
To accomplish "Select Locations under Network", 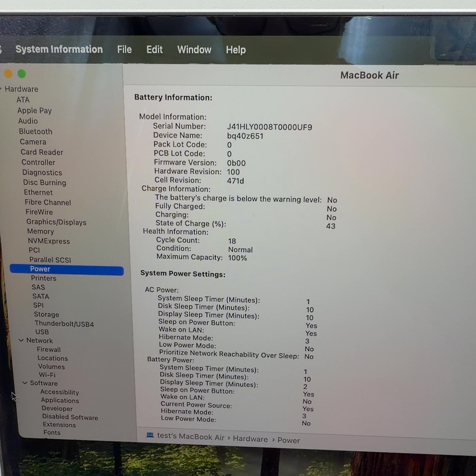I will point(53,358).
